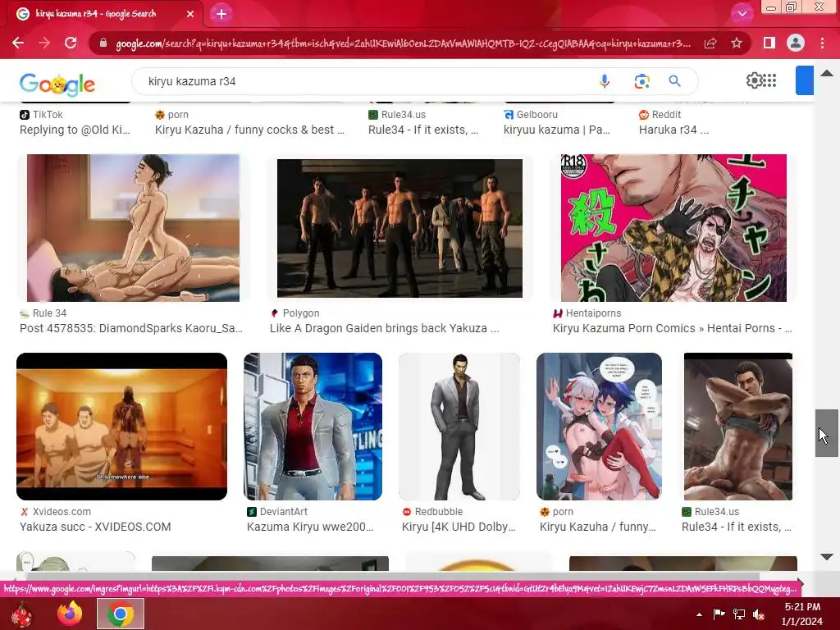The width and height of the screenshot is (840, 630).
Task: Click the browser forward arrow
Action: [44, 43]
